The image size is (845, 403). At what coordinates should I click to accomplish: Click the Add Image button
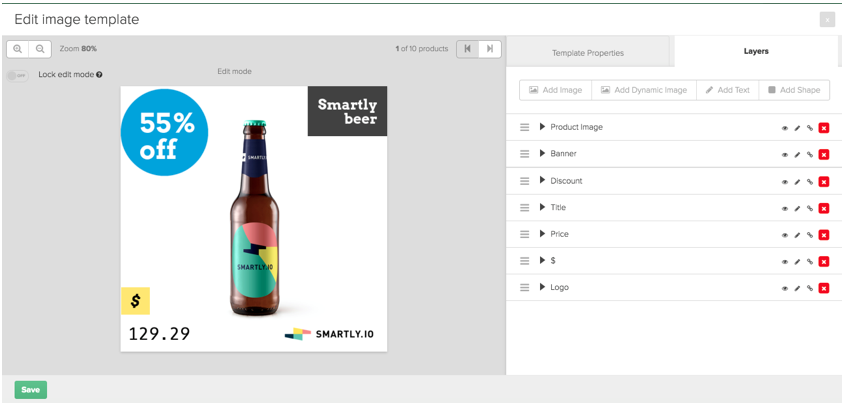pyautogui.click(x=556, y=90)
